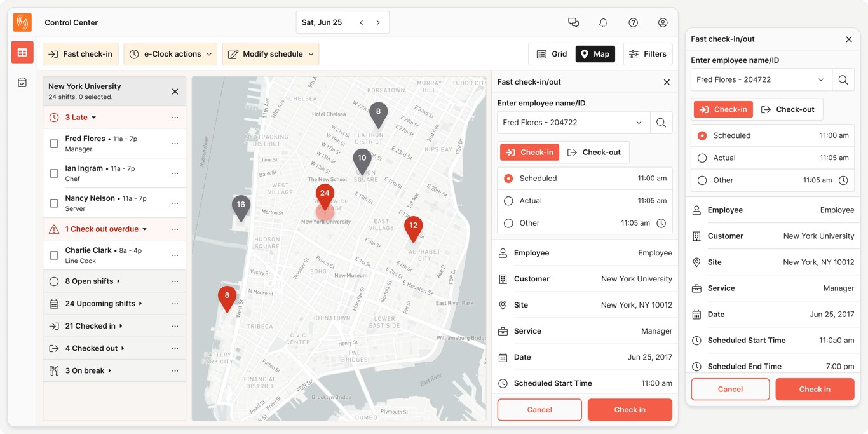Collapse 1 Check out overdue group
The width and height of the screenshot is (868, 434).
(x=145, y=229)
